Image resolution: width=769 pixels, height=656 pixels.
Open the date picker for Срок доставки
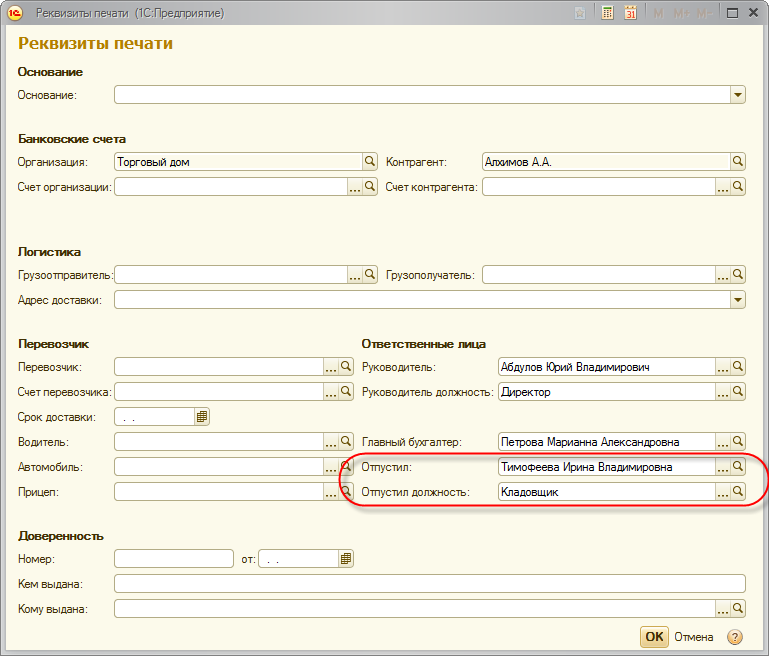[202, 417]
